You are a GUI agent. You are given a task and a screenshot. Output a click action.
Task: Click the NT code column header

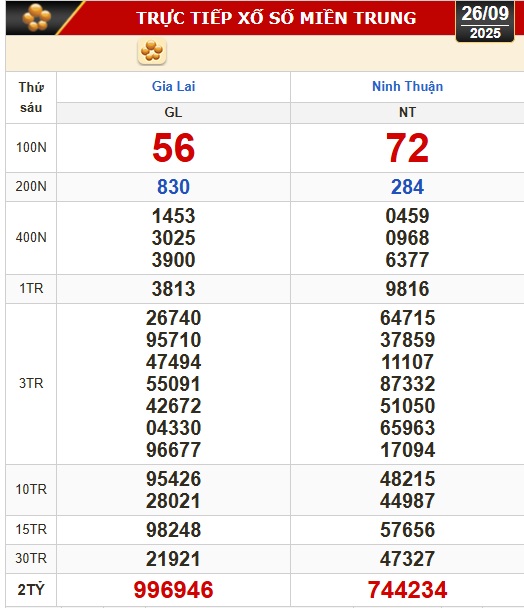click(x=407, y=112)
